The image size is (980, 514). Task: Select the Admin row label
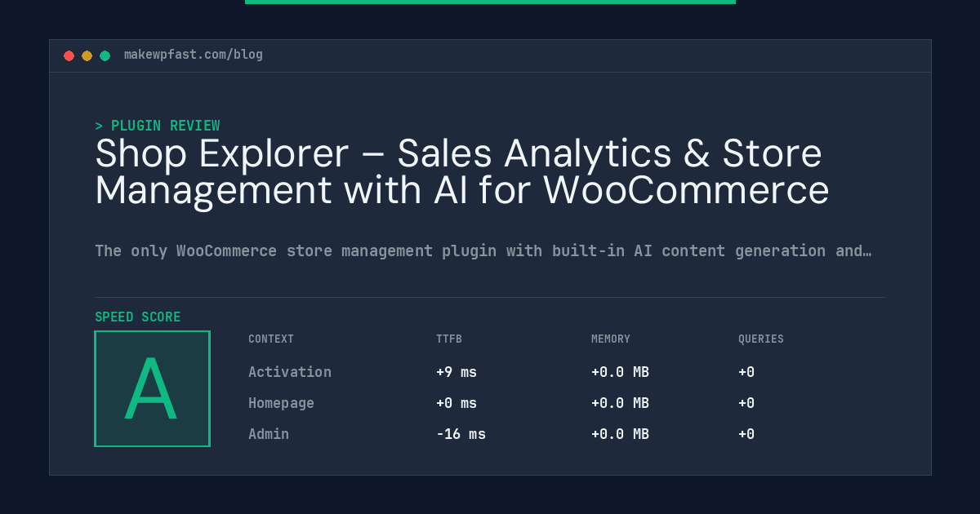pyautogui.click(x=269, y=434)
